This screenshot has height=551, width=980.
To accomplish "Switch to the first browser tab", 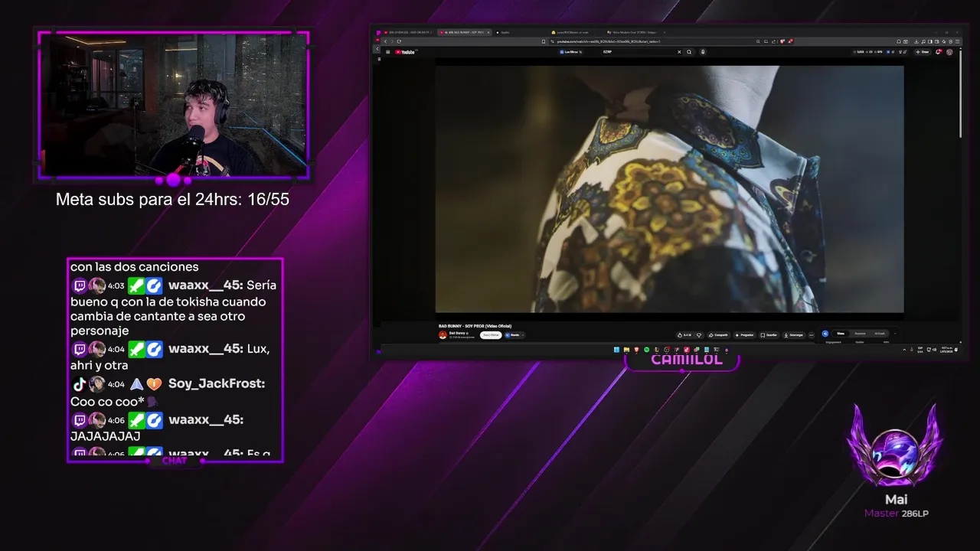I will 408,32.
